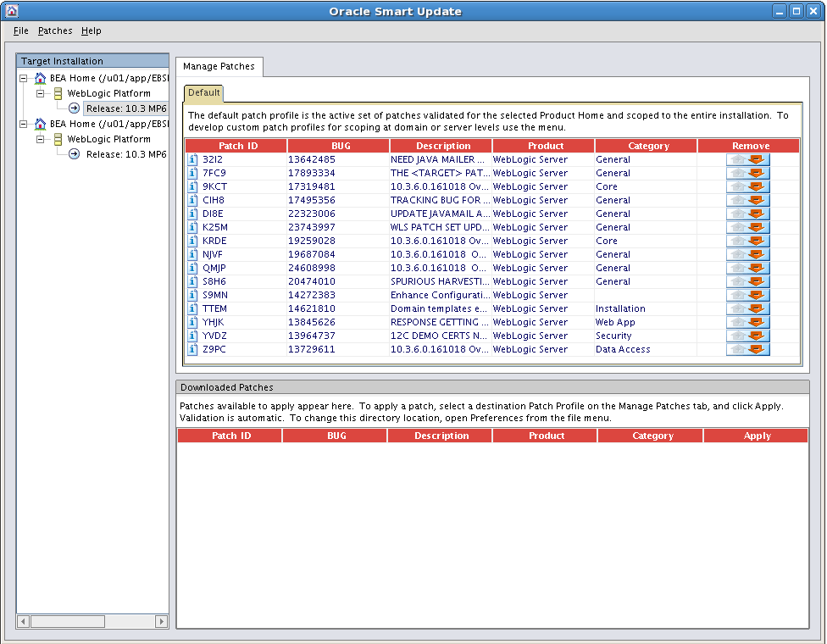Click the info icon for patch K25M

193,227
